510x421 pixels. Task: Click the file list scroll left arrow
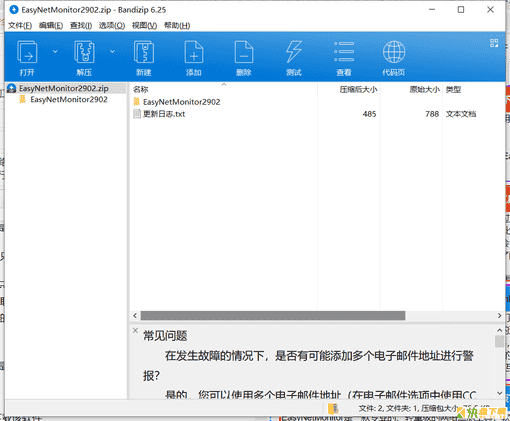135,315
